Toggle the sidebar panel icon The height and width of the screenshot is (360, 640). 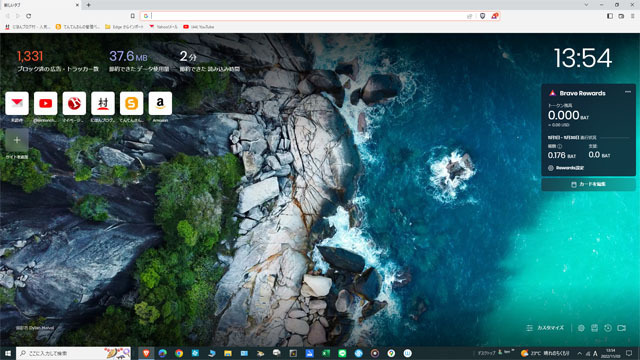610,16
